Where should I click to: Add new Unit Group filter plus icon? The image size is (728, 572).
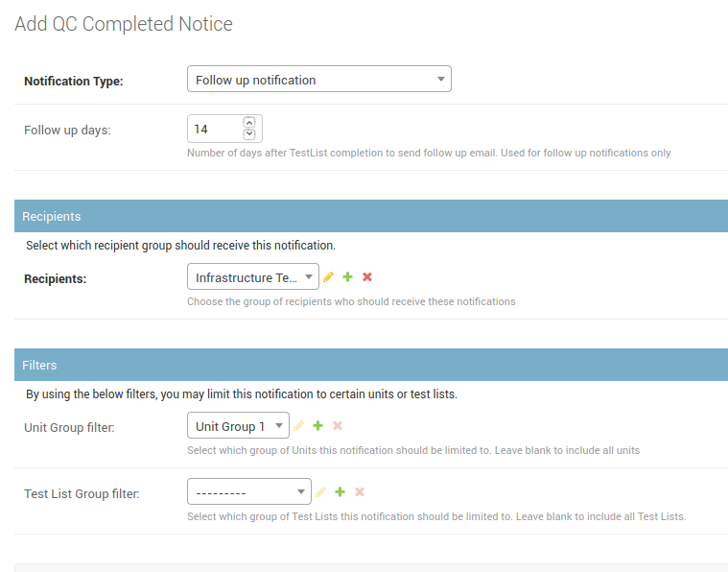318,425
